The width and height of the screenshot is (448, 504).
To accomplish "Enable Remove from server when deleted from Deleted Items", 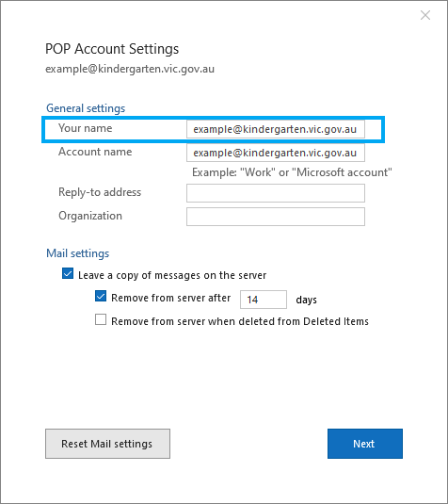I will coord(101,319).
